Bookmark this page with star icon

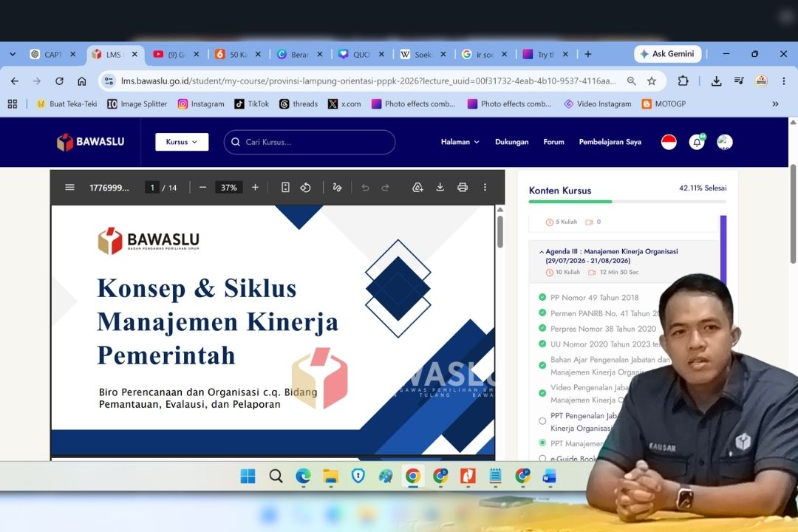(652, 81)
